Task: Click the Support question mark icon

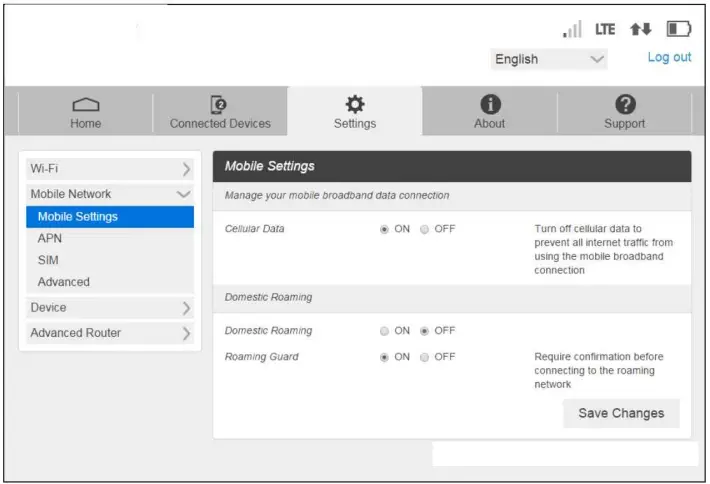Action: coord(622,106)
